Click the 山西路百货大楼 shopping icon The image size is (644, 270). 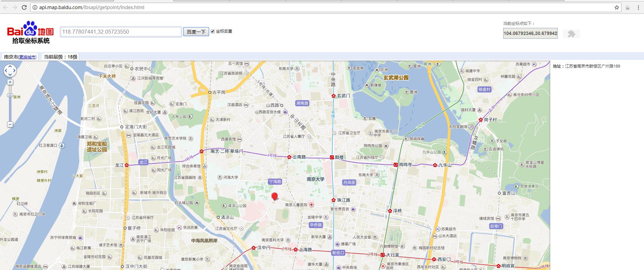coord(285,112)
